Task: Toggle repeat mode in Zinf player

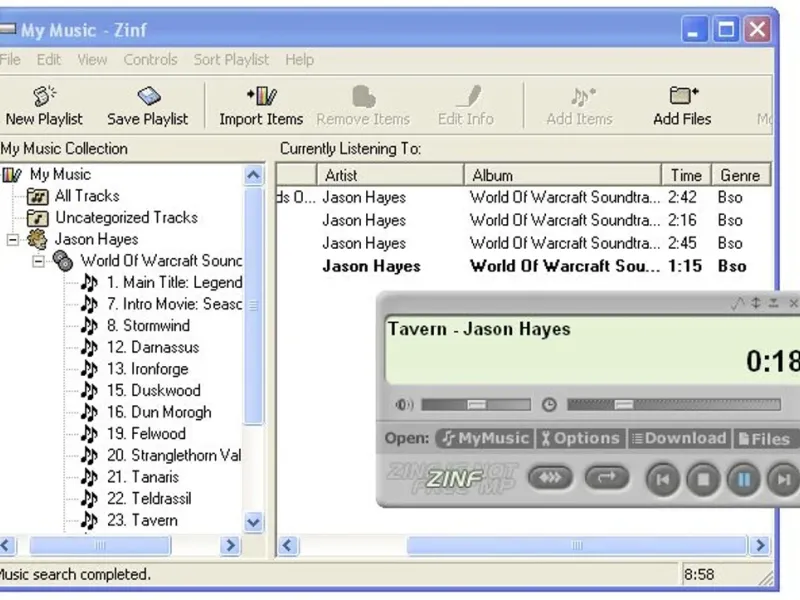Action: 607,478
